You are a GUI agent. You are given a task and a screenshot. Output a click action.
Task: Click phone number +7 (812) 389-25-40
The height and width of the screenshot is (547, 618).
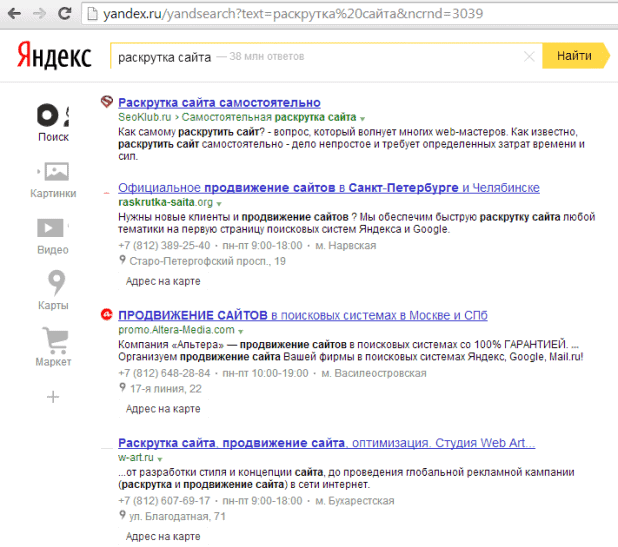[x=164, y=246]
